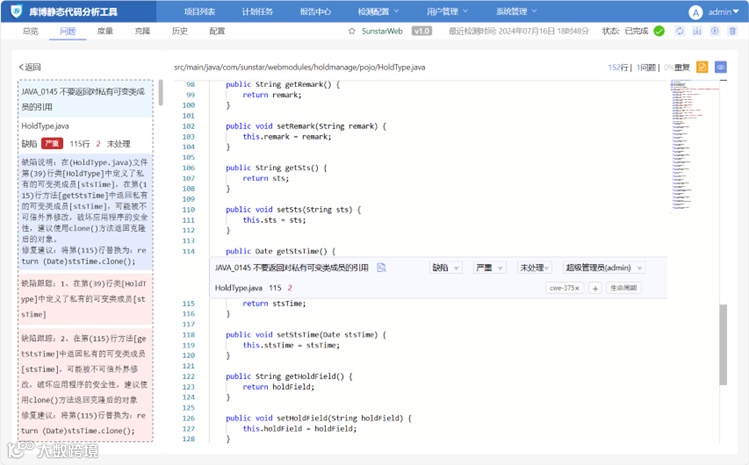Click the 最近检测时间 timestamp text

519,31
